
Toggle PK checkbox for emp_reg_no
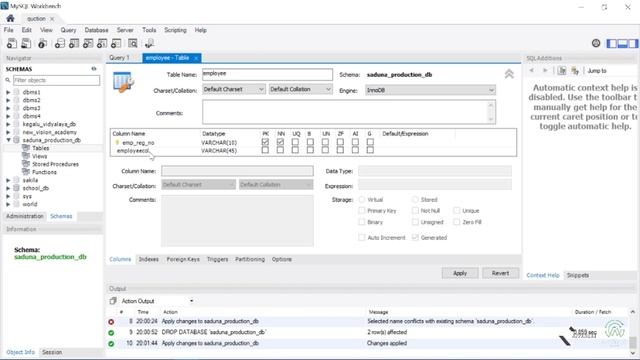point(265,142)
